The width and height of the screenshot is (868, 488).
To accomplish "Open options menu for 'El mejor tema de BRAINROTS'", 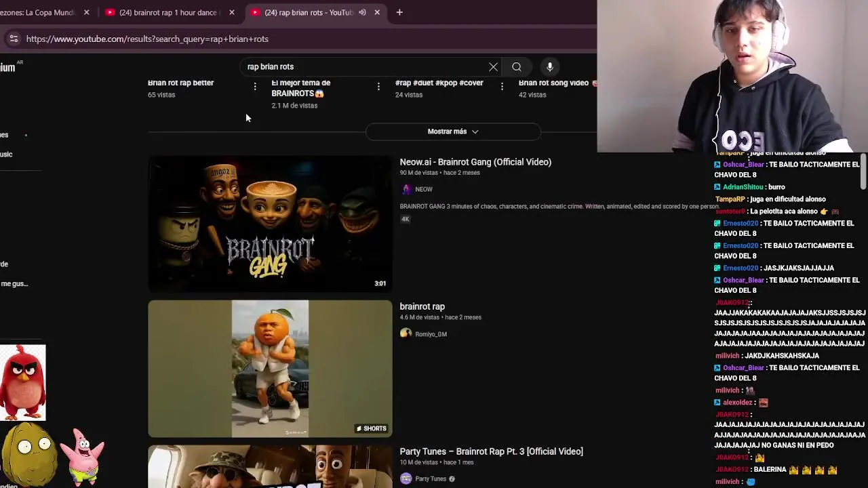I will 378,86.
